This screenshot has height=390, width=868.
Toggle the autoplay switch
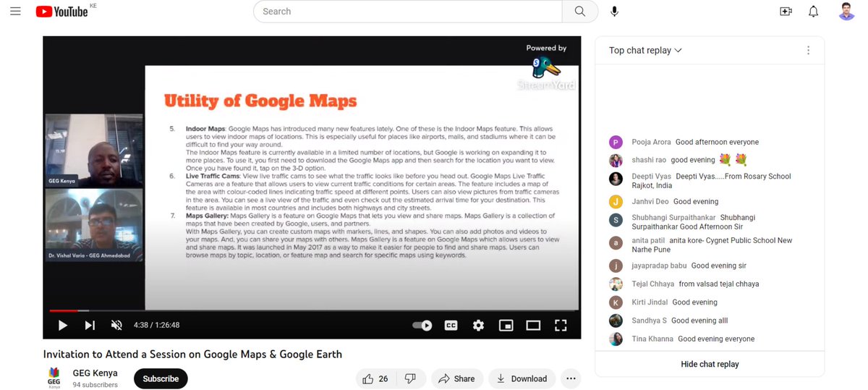pyautogui.click(x=422, y=326)
